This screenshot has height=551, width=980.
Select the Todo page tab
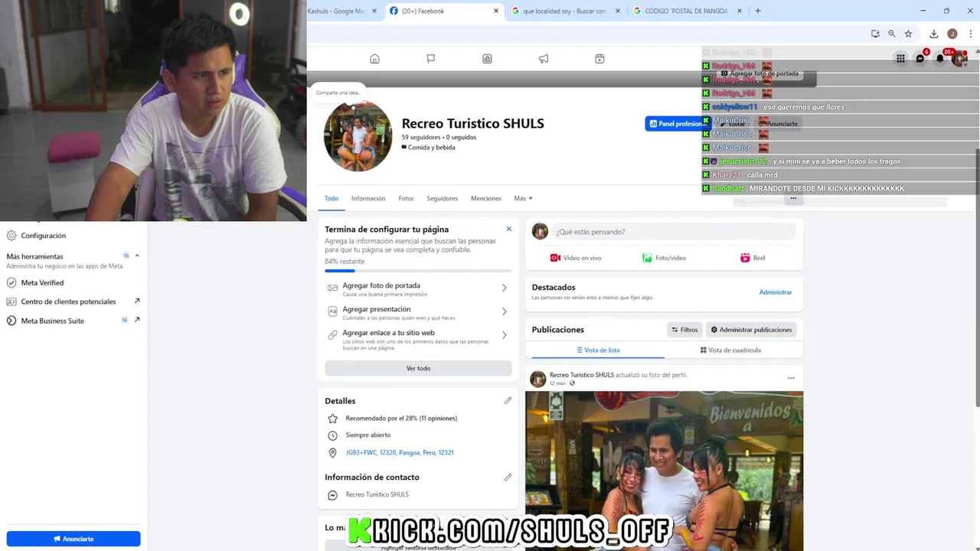pos(332,198)
